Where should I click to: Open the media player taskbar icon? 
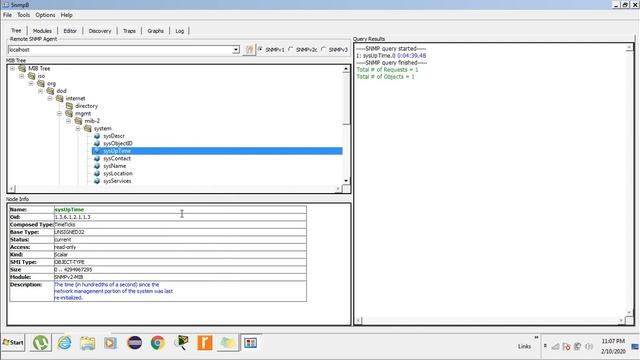click(110, 343)
